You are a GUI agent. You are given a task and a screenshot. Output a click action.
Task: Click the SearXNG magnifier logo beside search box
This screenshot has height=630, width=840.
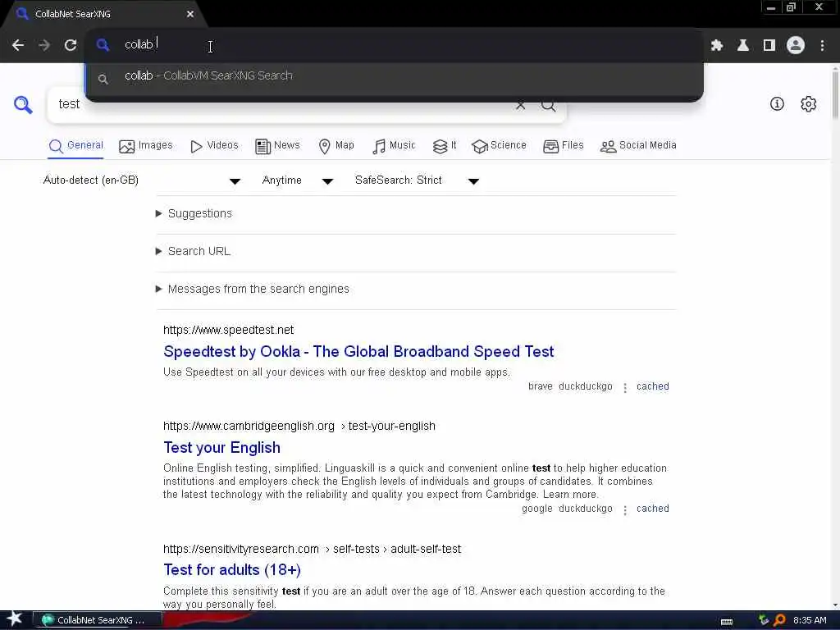pos(23,104)
